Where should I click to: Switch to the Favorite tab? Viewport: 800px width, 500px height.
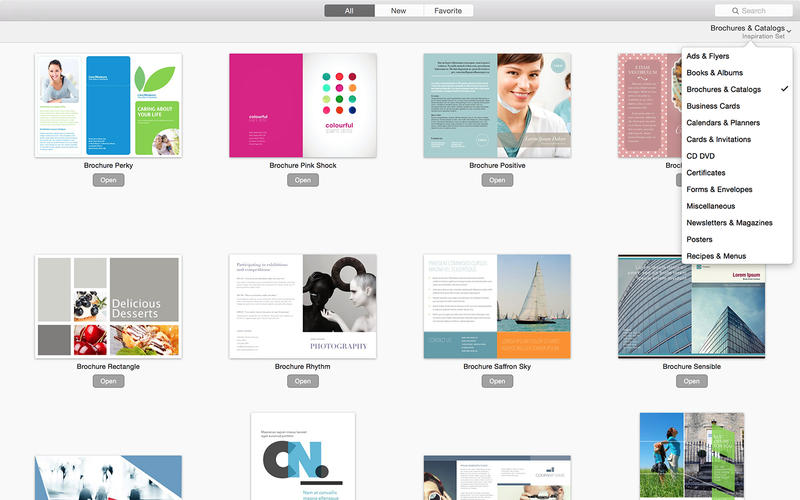pos(448,11)
